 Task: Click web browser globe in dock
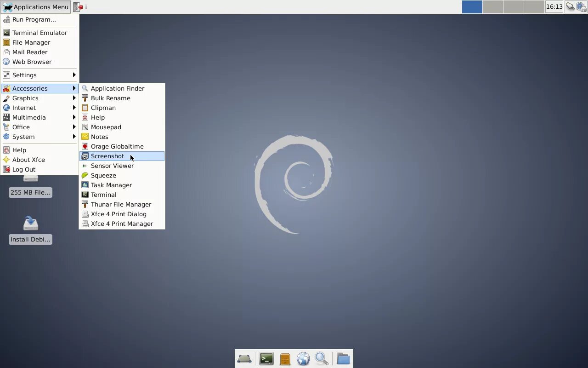tap(303, 359)
